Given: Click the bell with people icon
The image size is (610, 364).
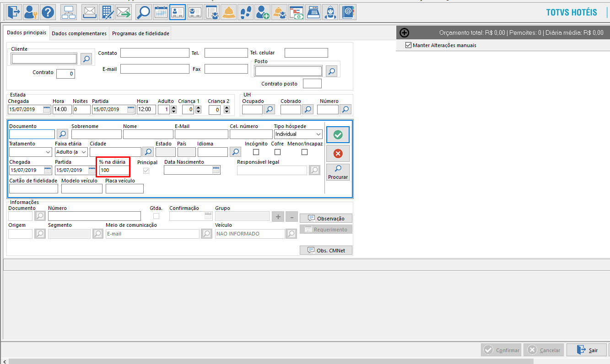Looking at the screenshot, I should point(280,12).
